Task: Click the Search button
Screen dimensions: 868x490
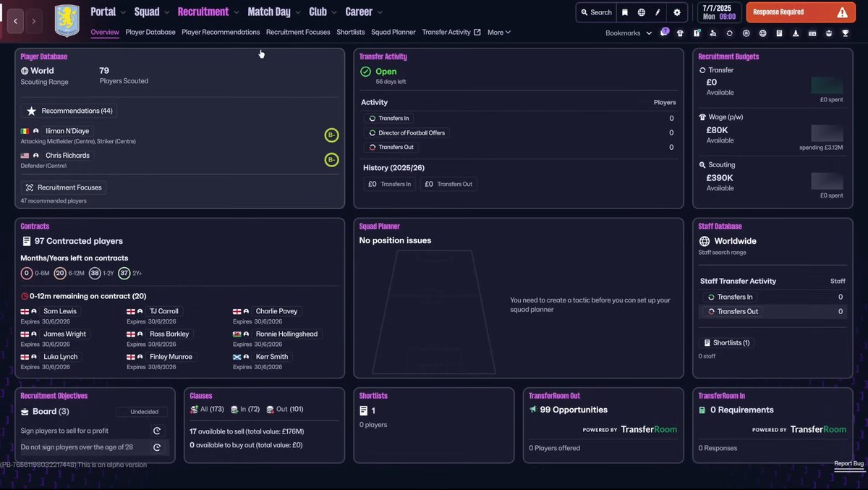Action: pos(596,12)
